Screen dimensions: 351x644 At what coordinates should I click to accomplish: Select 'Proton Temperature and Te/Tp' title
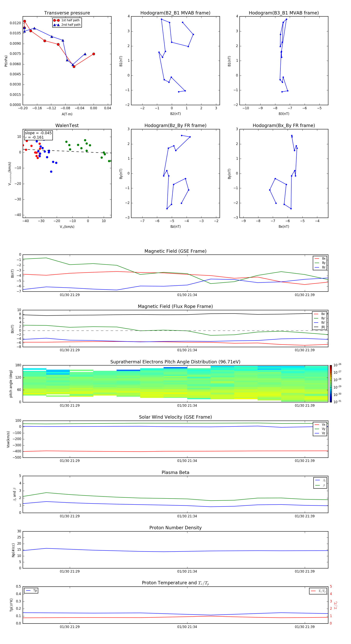click(x=175, y=583)
